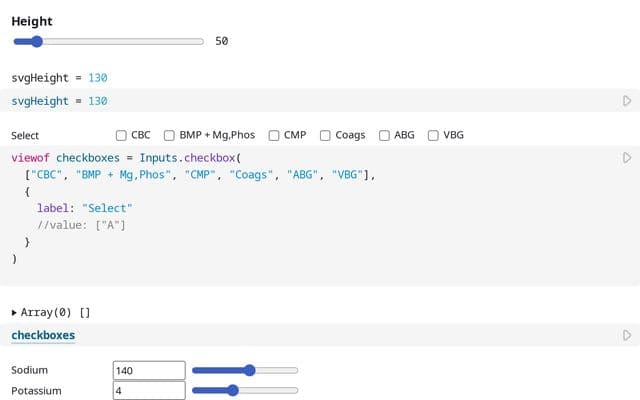Click the Height value 50
640x400 pixels.
click(222, 41)
